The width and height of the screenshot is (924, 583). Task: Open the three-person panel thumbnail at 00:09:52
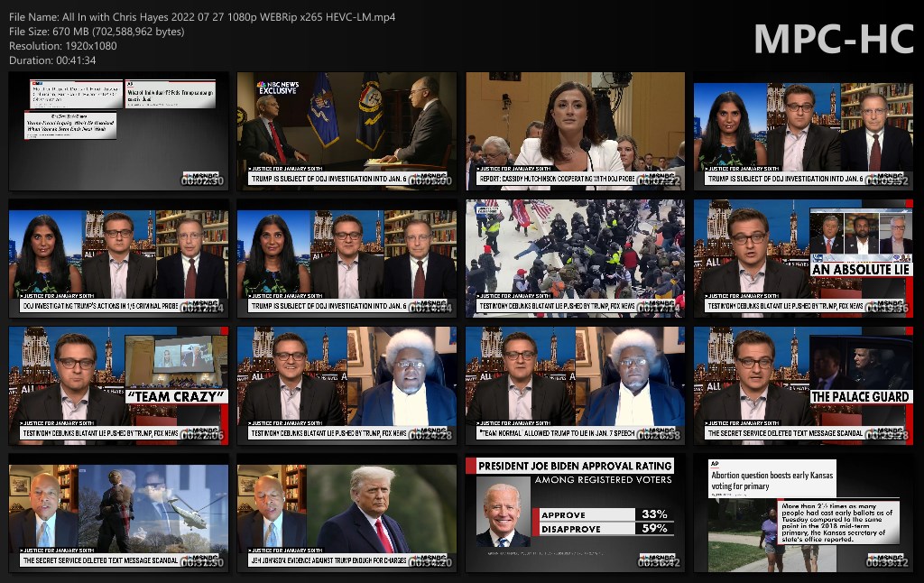click(803, 131)
